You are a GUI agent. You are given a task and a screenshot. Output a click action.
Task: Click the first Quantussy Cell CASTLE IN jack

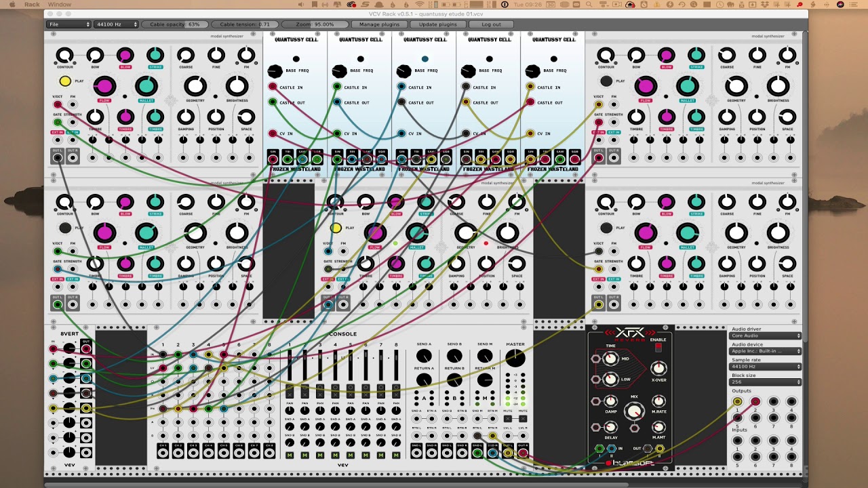coord(273,87)
